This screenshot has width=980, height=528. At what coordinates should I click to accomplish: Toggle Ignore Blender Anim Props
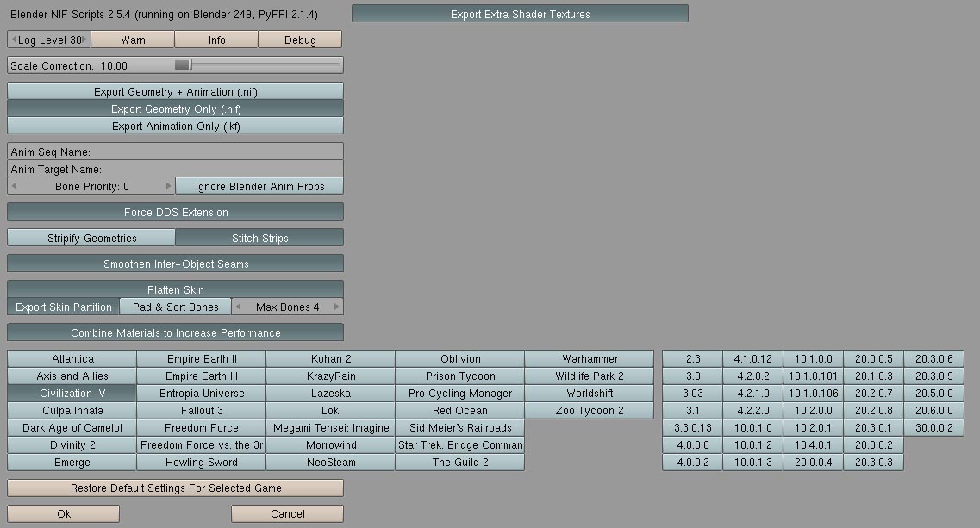point(259,186)
